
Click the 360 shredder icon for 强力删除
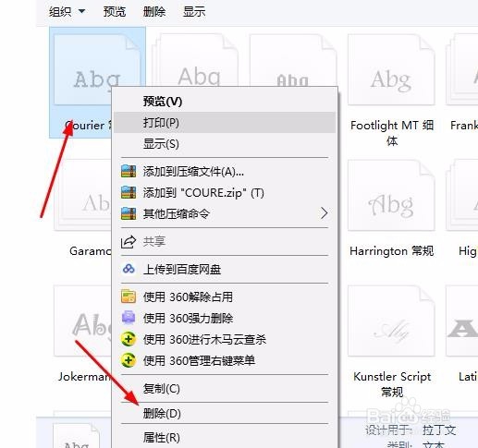click(x=129, y=318)
